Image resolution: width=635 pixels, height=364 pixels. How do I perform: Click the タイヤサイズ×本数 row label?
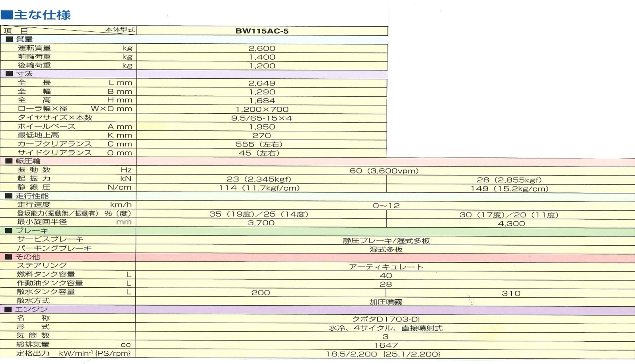click(55, 118)
